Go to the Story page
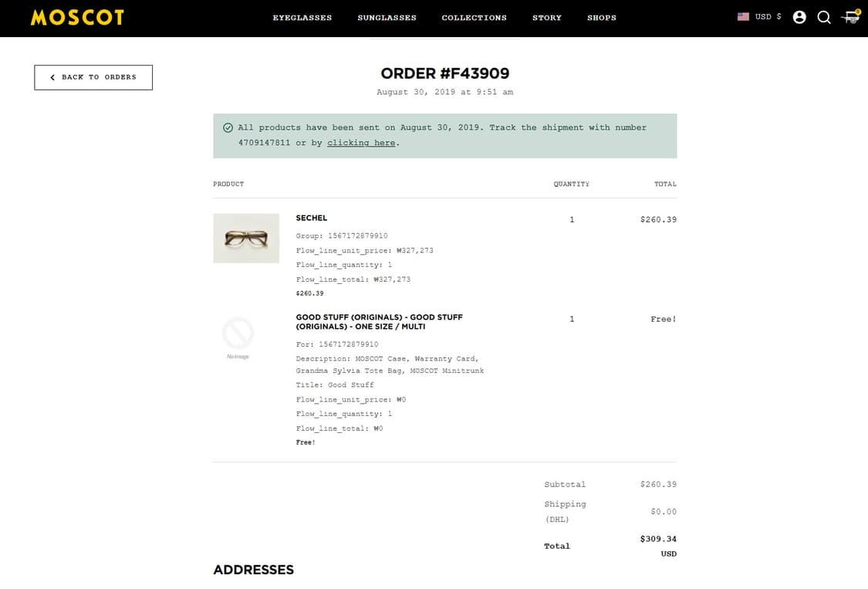Viewport: 868px width, 589px height. click(x=547, y=18)
